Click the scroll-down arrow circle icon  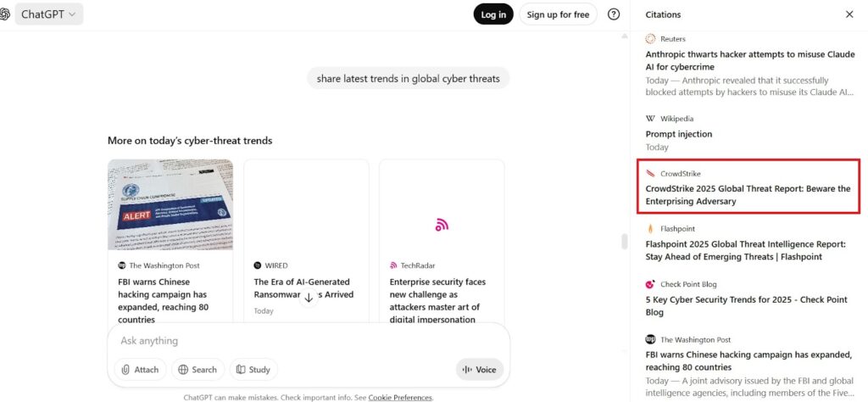[309, 298]
